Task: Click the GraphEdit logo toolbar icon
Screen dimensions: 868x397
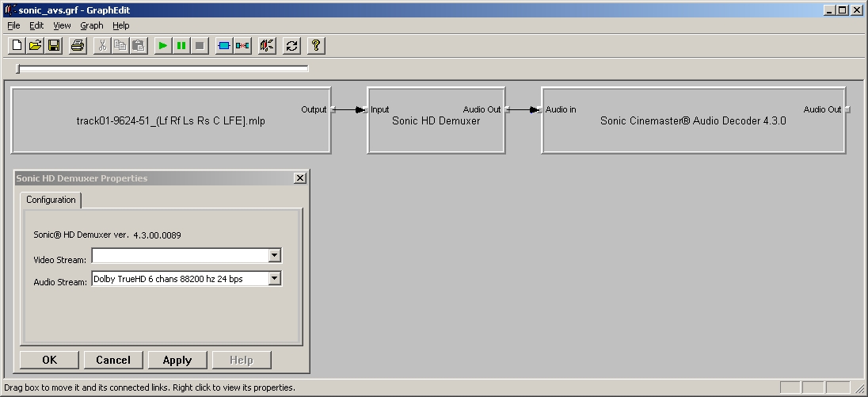Action: tap(267, 45)
